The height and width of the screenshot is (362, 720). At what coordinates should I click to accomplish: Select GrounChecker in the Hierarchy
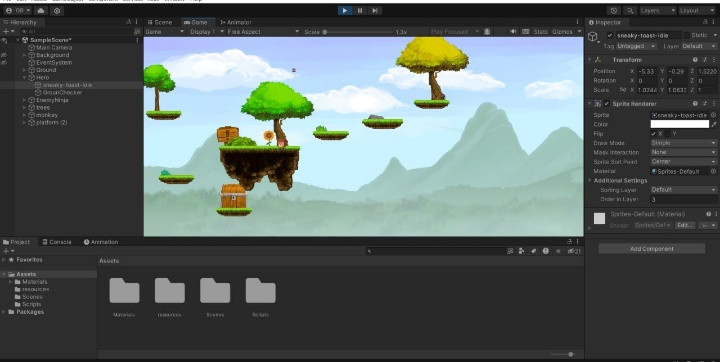tap(62, 92)
